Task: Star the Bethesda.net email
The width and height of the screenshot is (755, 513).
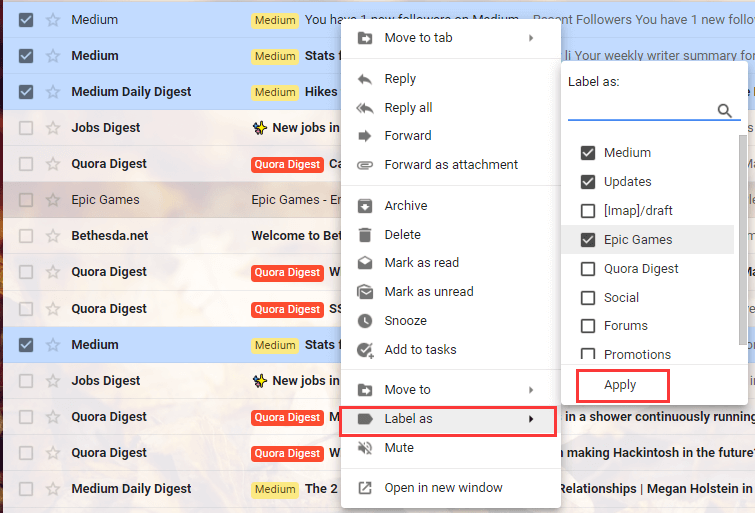Action: [52, 236]
